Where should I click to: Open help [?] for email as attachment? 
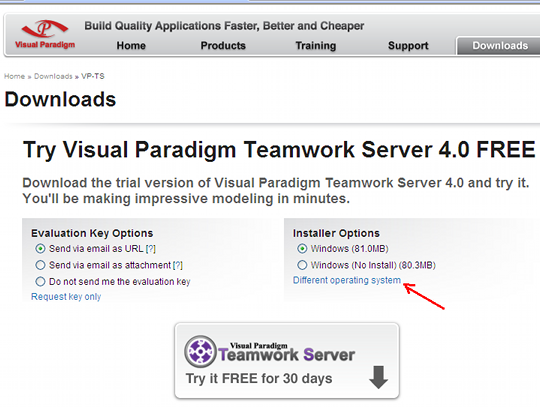(177, 265)
